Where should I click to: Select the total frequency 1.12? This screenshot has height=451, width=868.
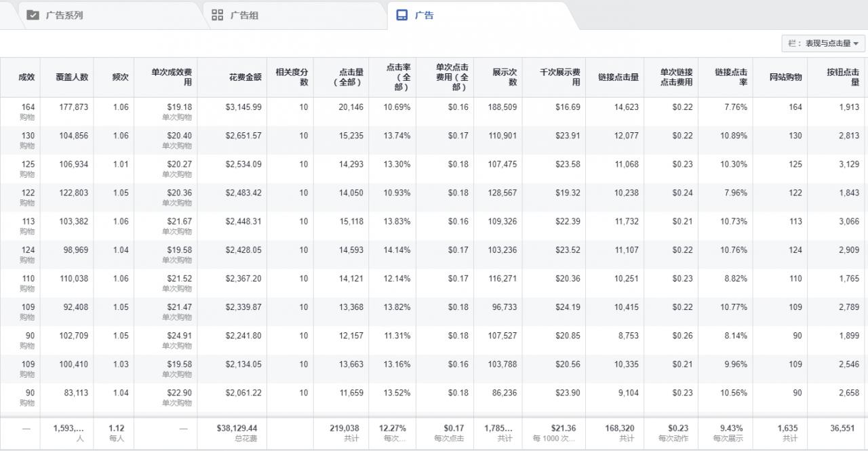click(117, 428)
